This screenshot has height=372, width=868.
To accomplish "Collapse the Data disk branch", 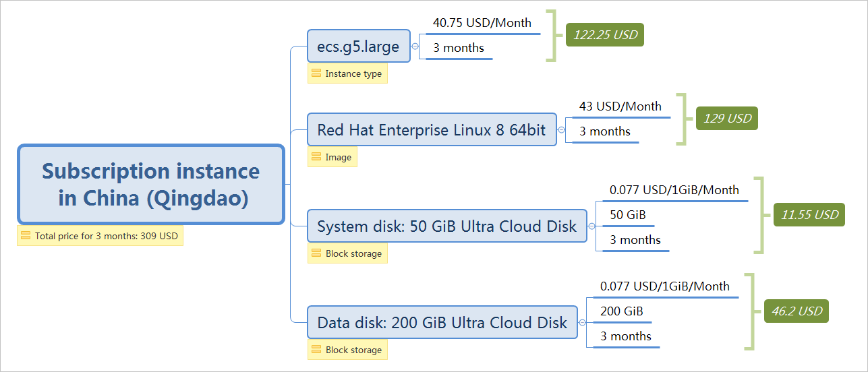I will 582,323.
